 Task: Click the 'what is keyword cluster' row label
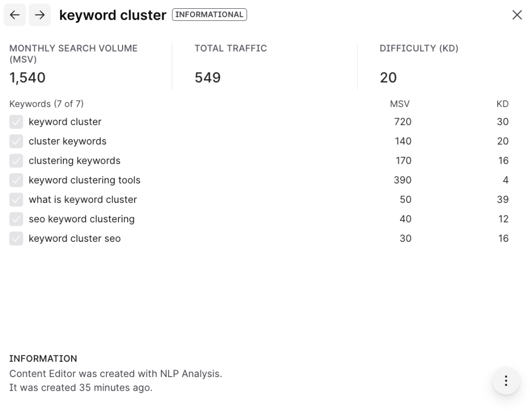click(x=83, y=200)
